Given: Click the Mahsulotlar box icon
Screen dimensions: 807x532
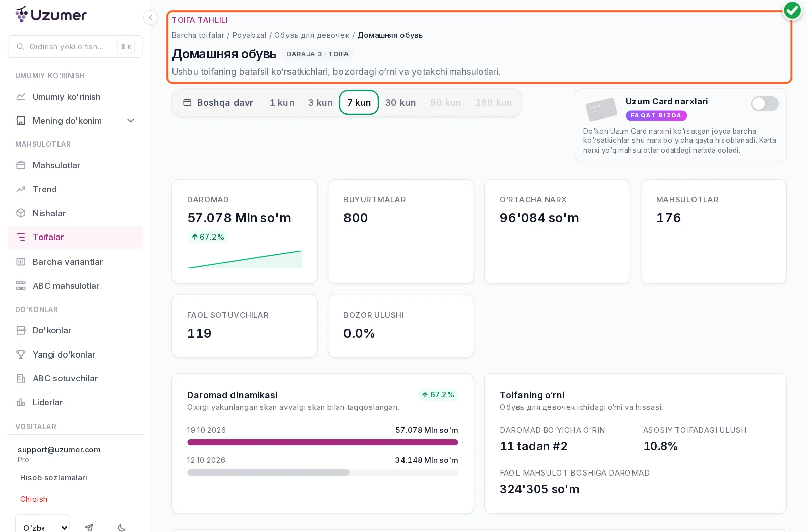Looking at the screenshot, I should 21,165.
